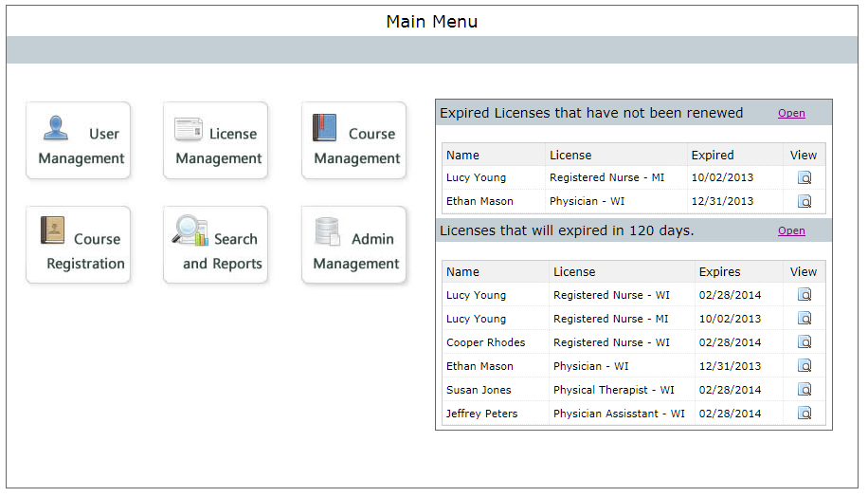Open the License Management tile
The image size is (868, 497).
215,141
